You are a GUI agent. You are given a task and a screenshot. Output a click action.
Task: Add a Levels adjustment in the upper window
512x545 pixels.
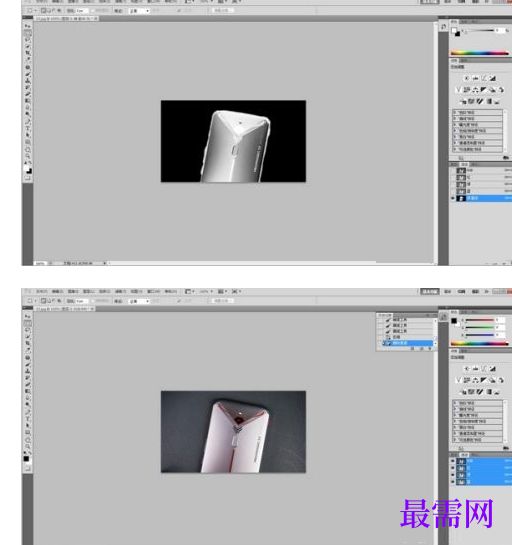475,78
